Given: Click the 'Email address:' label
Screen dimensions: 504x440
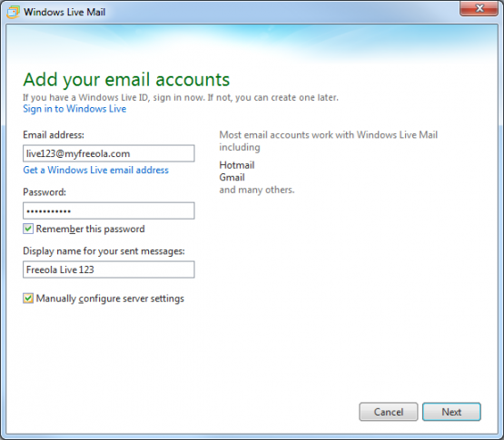Looking at the screenshot, I should tap(54, 135).
